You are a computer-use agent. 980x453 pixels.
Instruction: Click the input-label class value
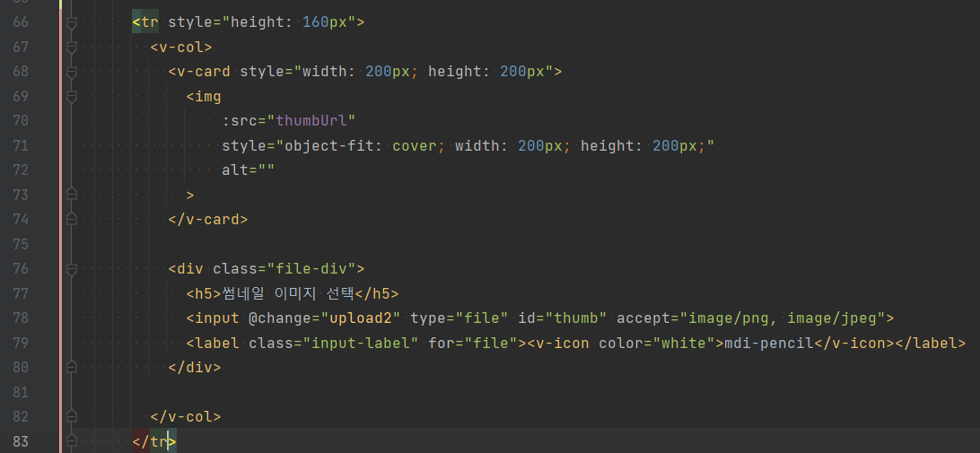[361, 343]
